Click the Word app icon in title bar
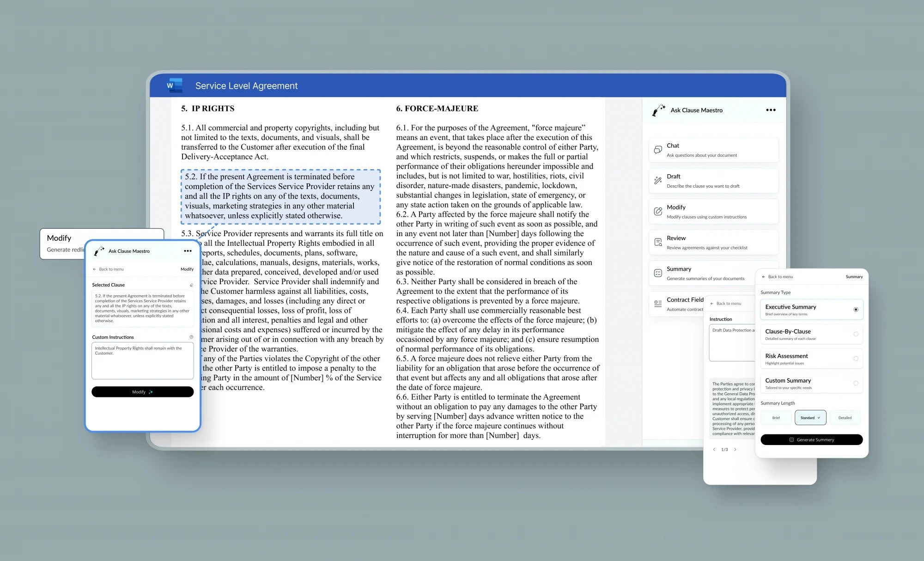 pos(174,85)
